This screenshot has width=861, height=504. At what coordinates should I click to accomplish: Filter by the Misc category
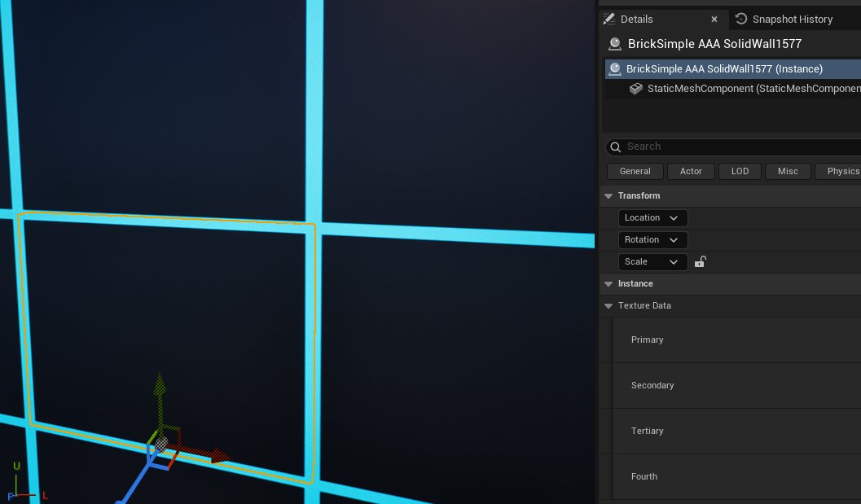[788, 171]
